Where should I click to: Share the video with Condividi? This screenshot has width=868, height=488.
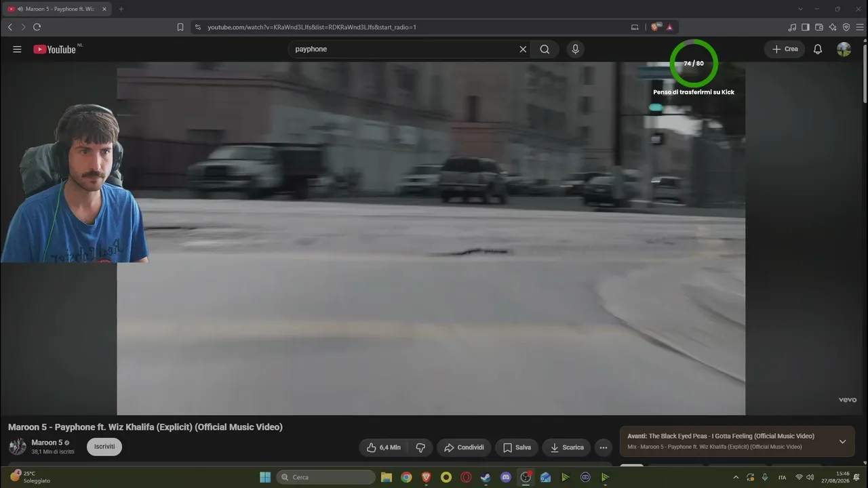click(x=464, y=447)
